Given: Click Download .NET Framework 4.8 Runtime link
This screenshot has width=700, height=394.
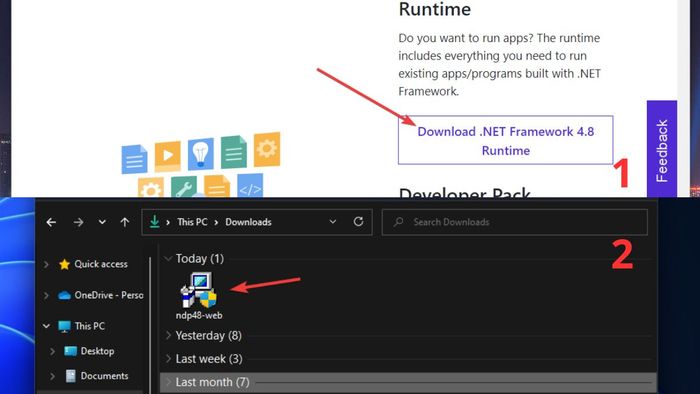Looking at the screenshot, I should (505, 140).
